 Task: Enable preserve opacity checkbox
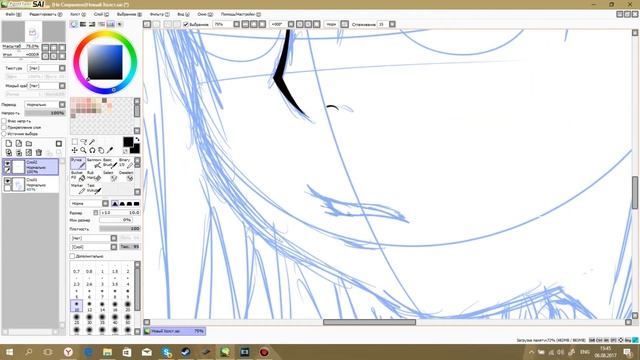(4, 121)
